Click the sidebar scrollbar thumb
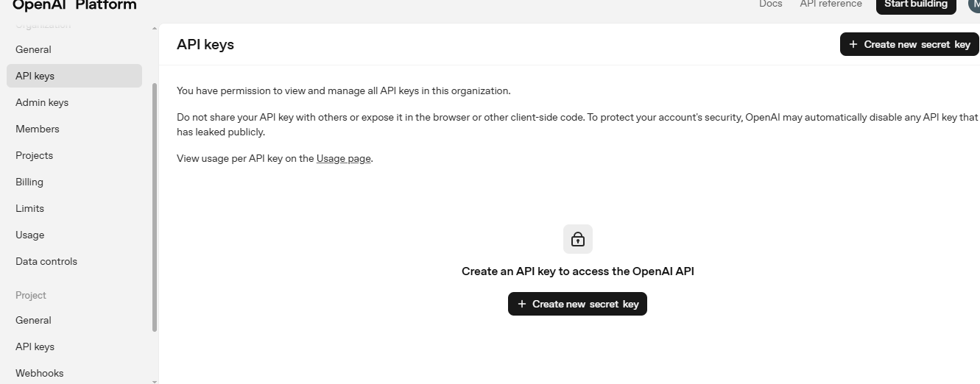Viewport: 980px width, 384px height. pyautogui.click(x=155, y=207)
